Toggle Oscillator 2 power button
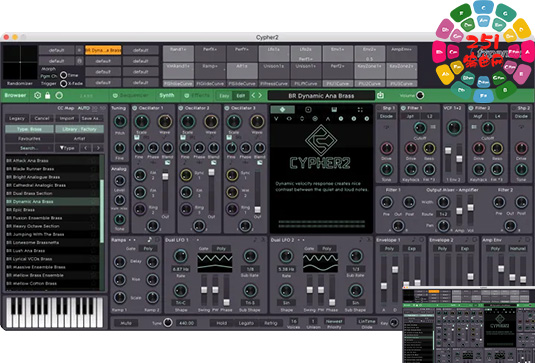The width and height of the screenshot is (535, 363). pyautogui.click(x=181, y=108)
